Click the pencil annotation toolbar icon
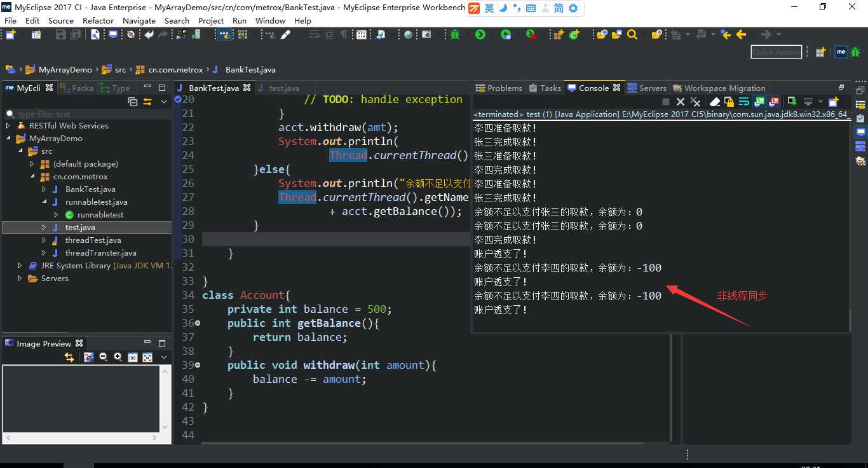Image resolution: width=868 pixels, height=468 pixels. (286, 35)
